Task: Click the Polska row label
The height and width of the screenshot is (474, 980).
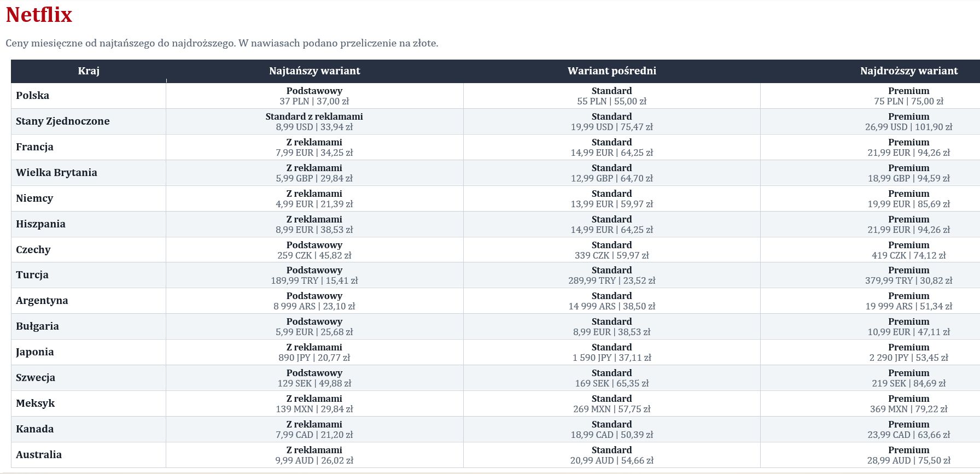Action: pyautogui.click(x=33, y=96)
